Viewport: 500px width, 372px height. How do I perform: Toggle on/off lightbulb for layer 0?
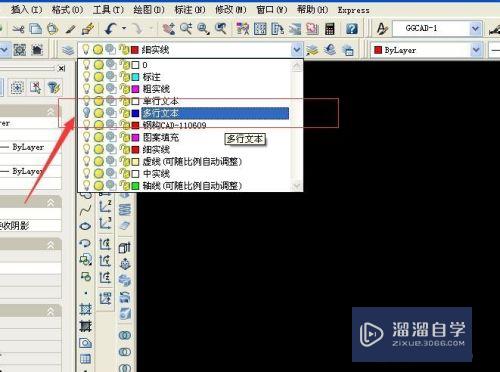click(x=86, y=65)
